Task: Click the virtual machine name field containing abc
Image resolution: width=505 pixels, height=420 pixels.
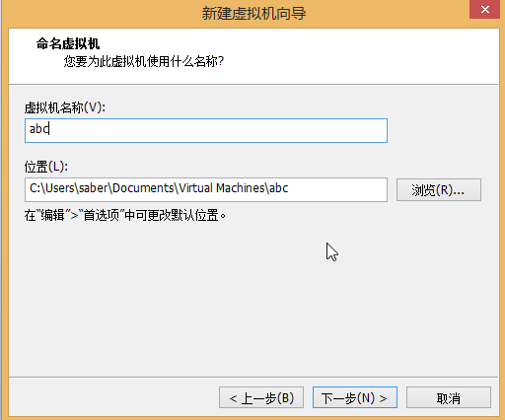Action: (206, 130)
